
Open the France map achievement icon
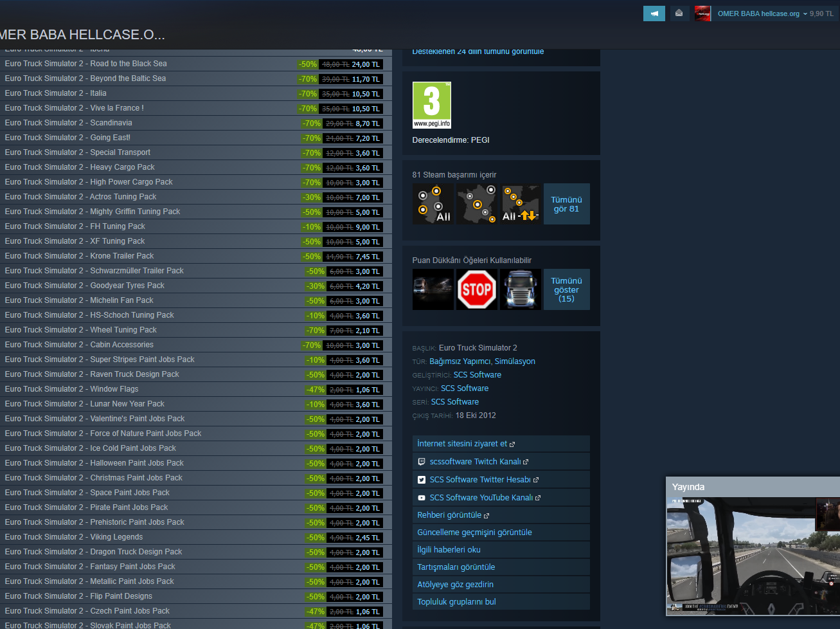[477, 204]
